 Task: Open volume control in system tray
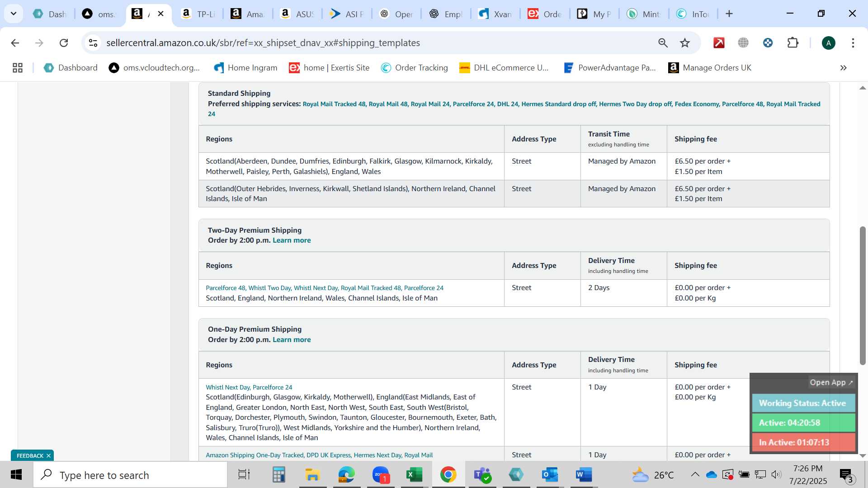776,474
